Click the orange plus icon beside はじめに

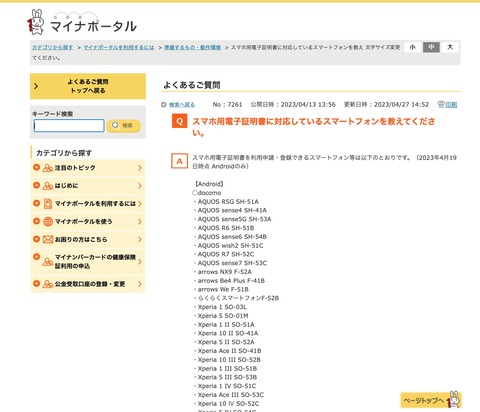point(36,185)
